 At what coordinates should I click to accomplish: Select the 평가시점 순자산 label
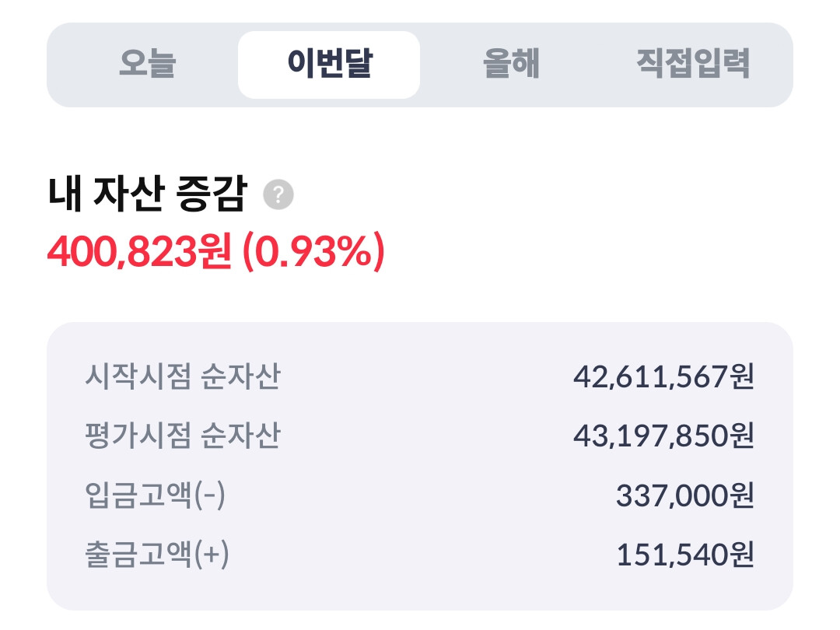point(183,435)
